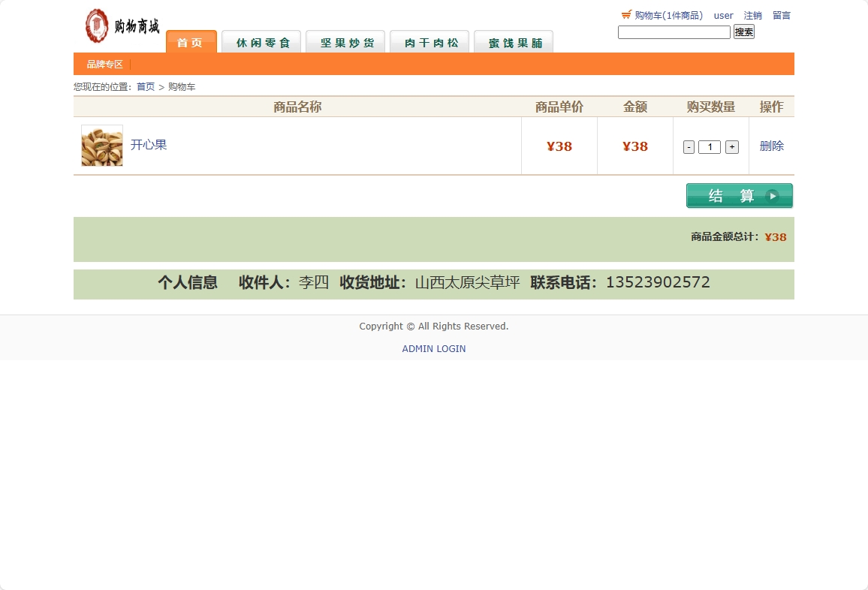Click the 开心果 product thumbnail image
Viewport: 868px width, 590px height.
pos(101,145)
